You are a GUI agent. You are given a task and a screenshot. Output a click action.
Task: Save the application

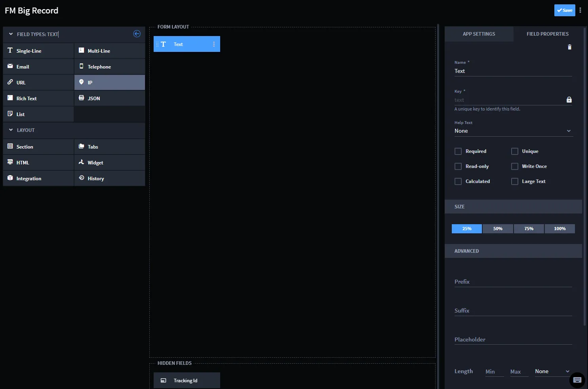pos(565,10)
